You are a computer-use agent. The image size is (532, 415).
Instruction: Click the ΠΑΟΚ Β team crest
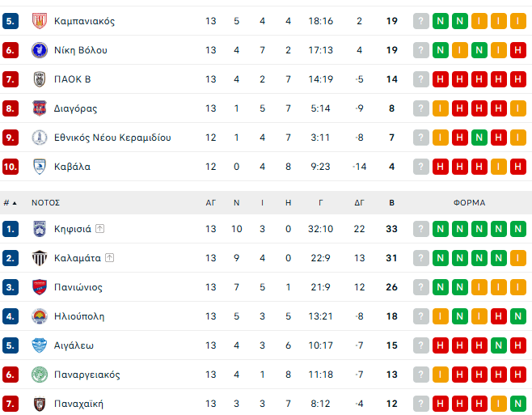[x=39, y=79]
